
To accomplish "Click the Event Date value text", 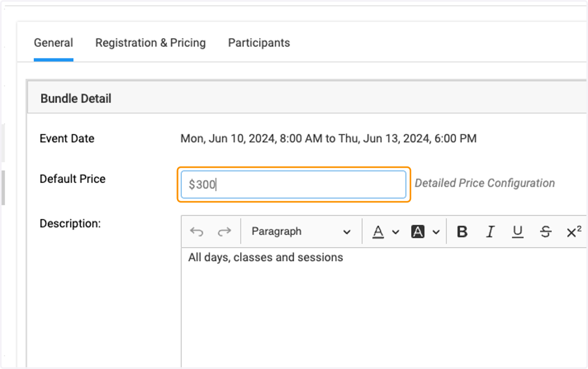I will click(328, 138).
